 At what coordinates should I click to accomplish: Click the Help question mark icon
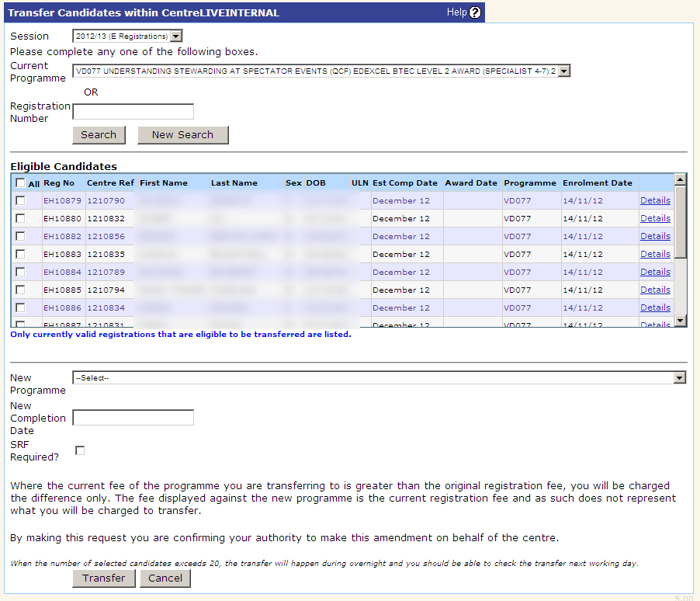475,12
